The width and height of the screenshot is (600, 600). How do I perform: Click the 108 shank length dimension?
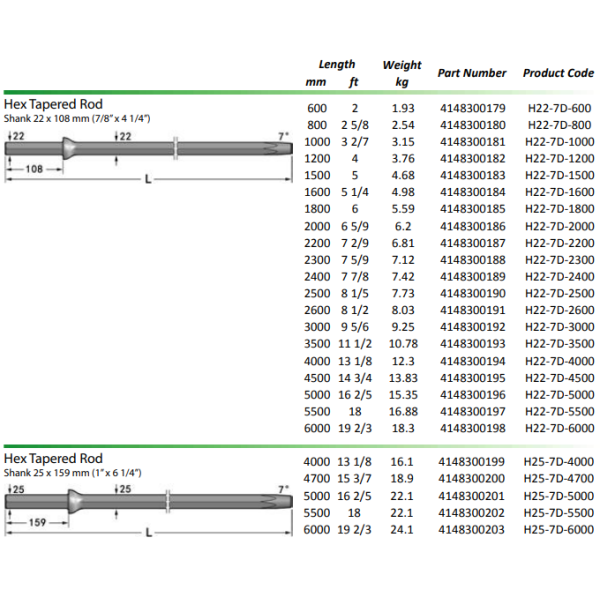(34, 169)
